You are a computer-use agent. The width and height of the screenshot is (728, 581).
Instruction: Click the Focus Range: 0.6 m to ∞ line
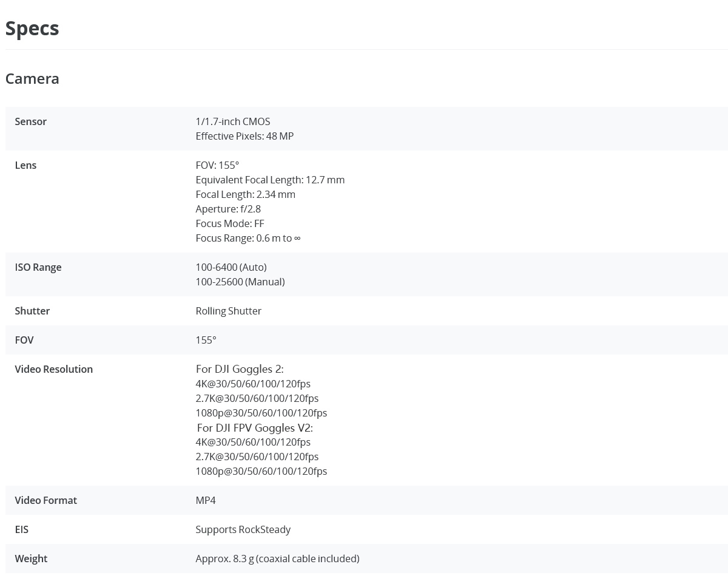pos(248,238)
